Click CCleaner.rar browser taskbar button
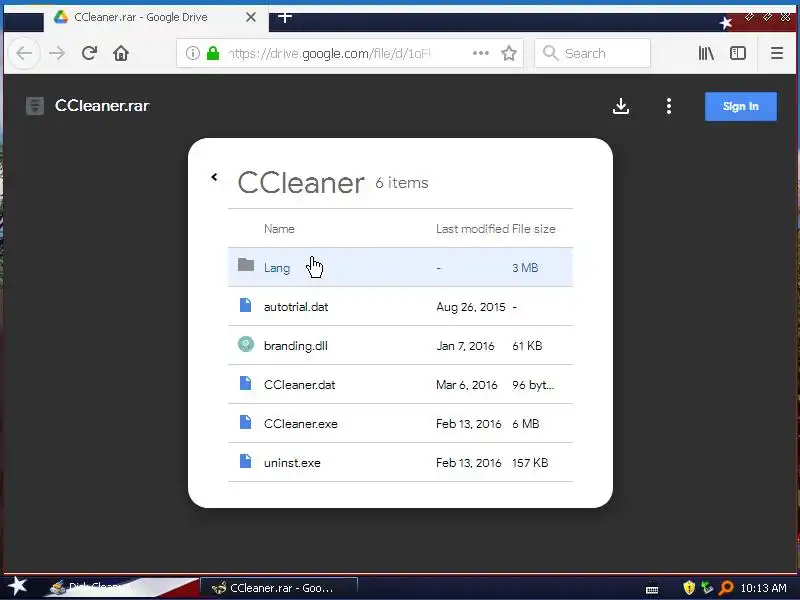 point(279,588)
